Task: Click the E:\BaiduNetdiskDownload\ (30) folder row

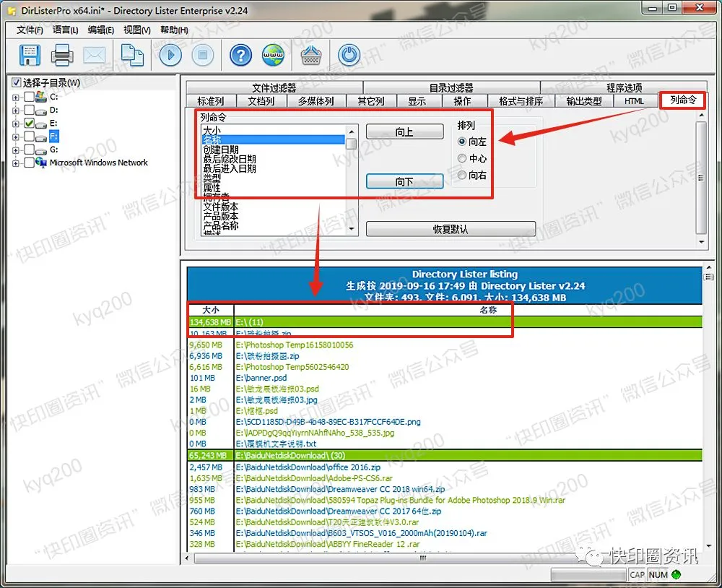Action: click(x=444, y=455)
